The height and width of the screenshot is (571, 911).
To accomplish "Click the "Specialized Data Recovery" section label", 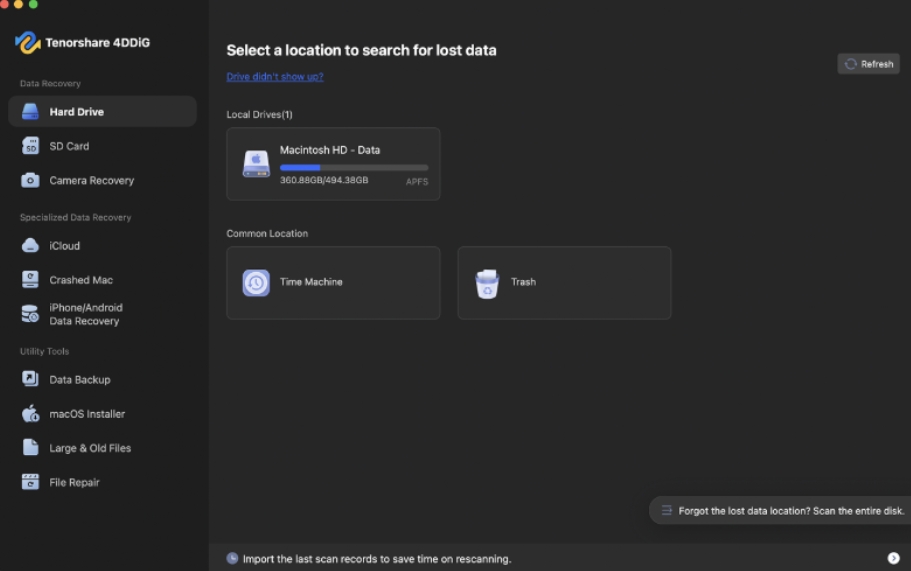I will [x=76, y=217].
